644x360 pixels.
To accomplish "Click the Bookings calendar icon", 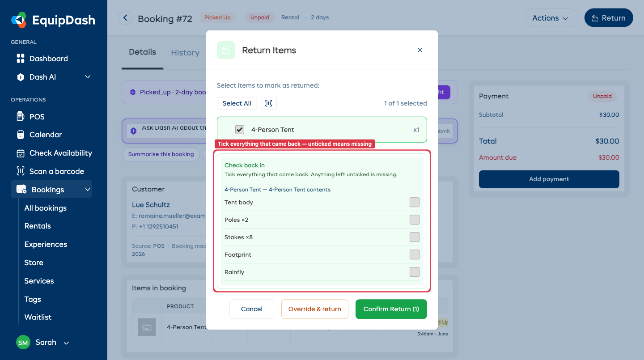I will pyautogui.click(x=21, y=190).
